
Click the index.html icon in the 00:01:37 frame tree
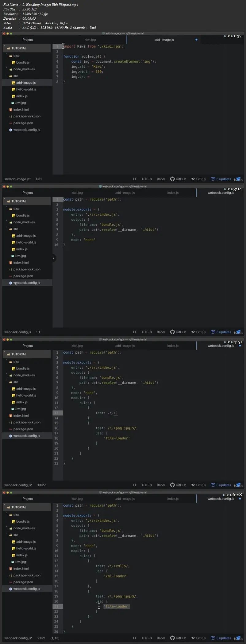click(11, 110)
